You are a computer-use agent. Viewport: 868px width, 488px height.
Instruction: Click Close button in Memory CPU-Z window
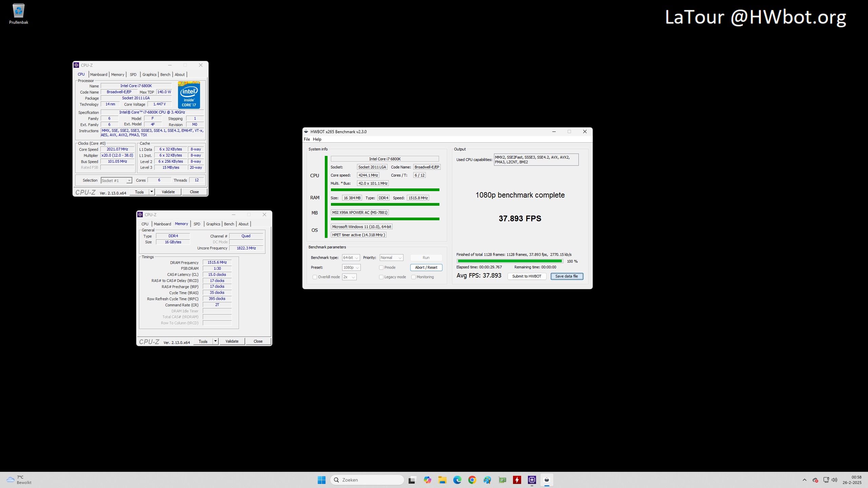258,341
